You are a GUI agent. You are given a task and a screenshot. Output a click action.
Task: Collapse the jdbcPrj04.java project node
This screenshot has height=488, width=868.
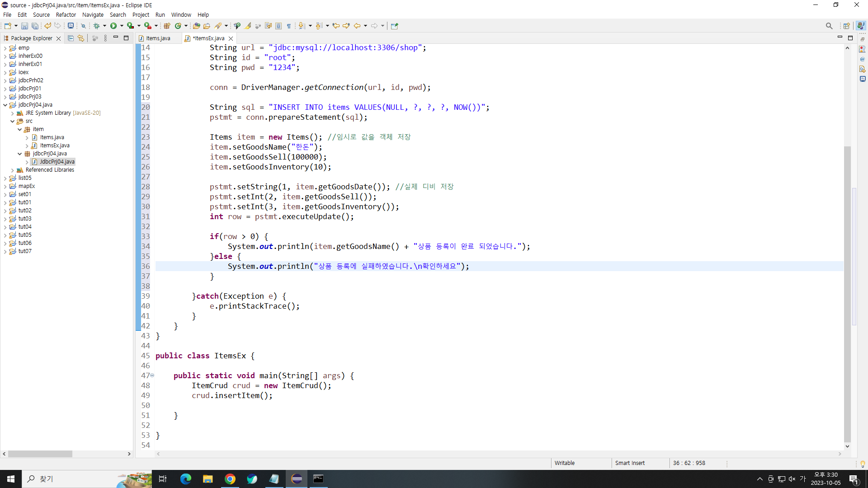[x=5, y=105]
